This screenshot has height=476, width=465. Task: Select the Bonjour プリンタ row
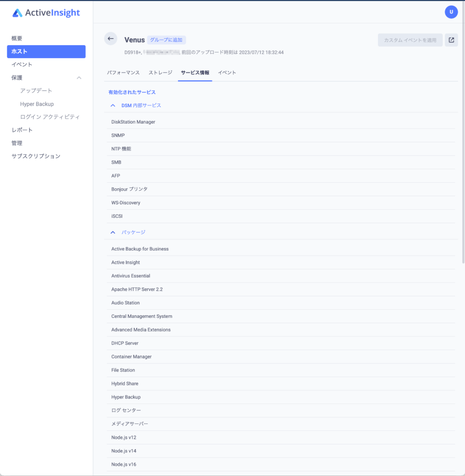tap(281, 189)
